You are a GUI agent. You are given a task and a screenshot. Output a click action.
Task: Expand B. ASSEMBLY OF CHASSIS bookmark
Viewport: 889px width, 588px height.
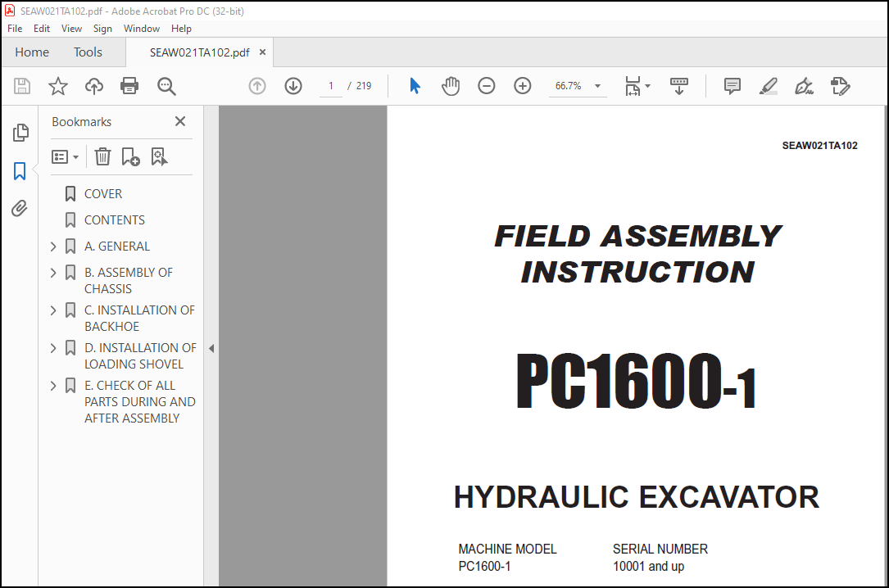point(53,273)
